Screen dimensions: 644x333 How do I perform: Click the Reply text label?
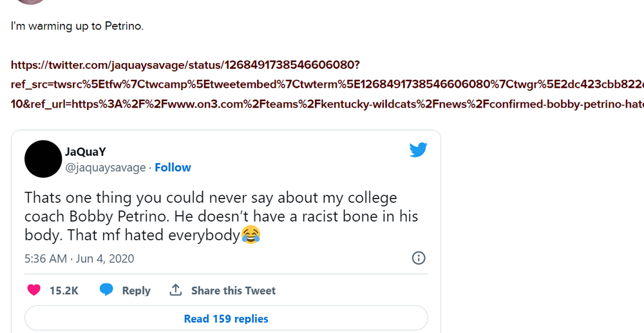[x=136, y=290]
